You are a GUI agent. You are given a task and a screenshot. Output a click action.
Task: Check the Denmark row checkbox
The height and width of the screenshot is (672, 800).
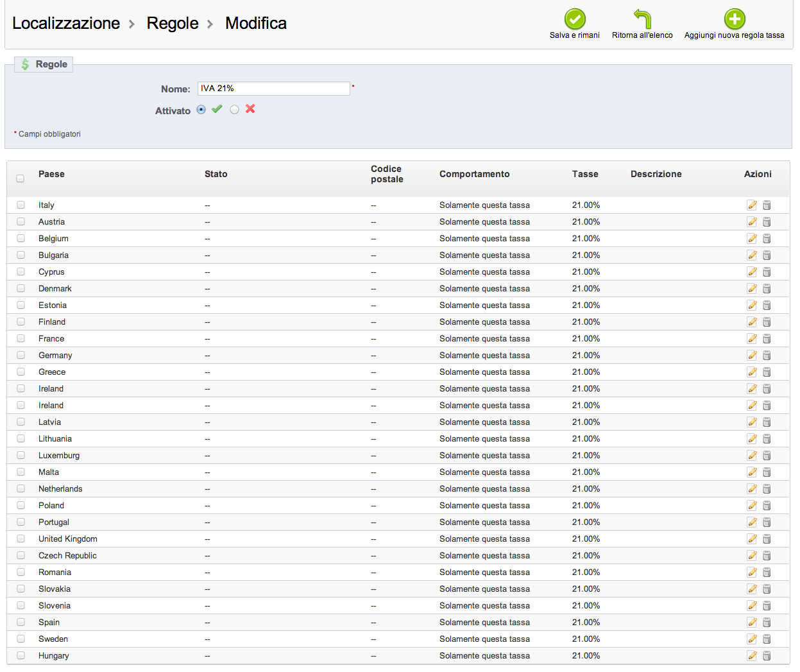click(x=21, y=288)
